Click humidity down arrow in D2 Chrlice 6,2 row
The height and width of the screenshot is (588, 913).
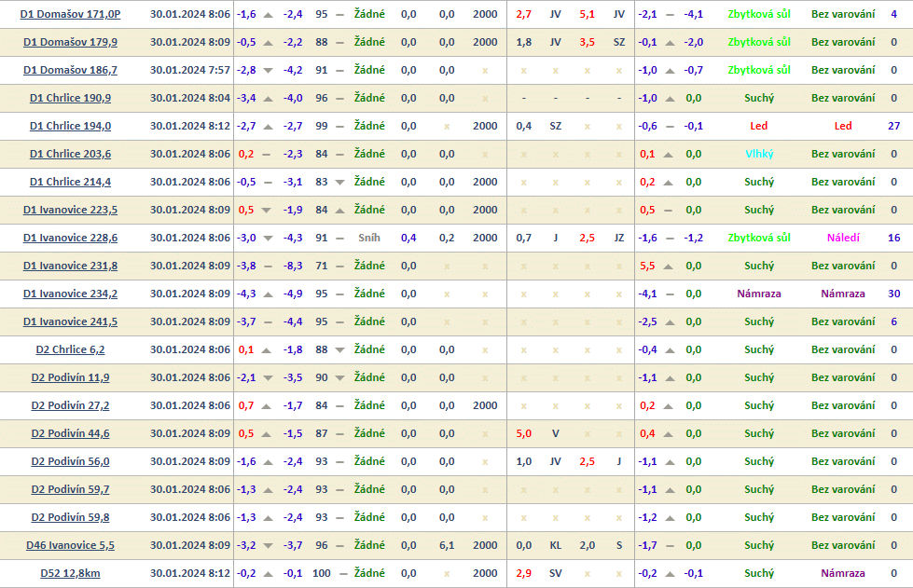click(x=339, y=350)
